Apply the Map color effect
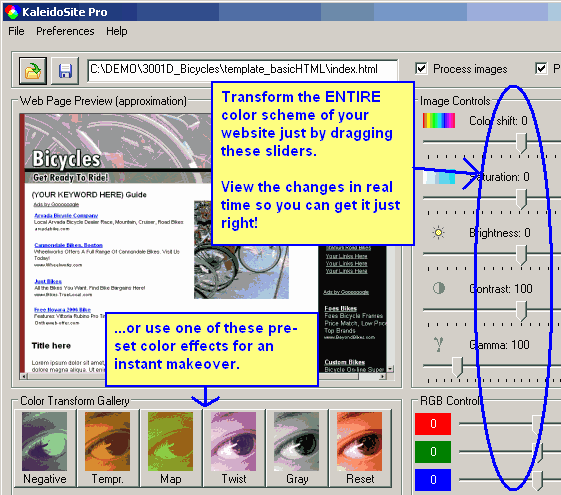 pyautogui.click(x=171, y=448)
